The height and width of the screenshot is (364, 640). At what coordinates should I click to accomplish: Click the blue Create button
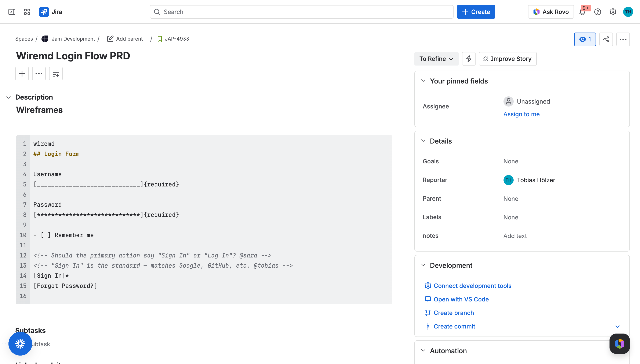[476, 12]
